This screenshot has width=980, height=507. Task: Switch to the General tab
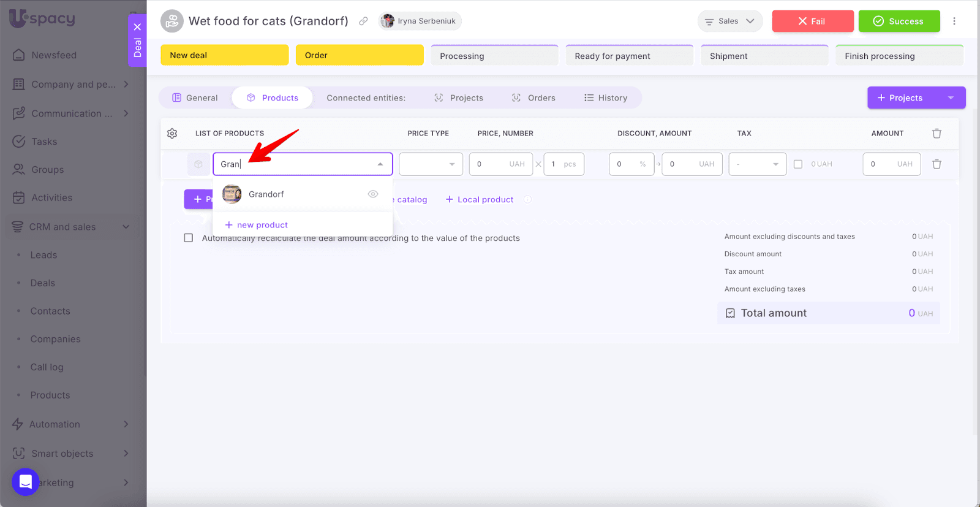[x=195, y=98]
